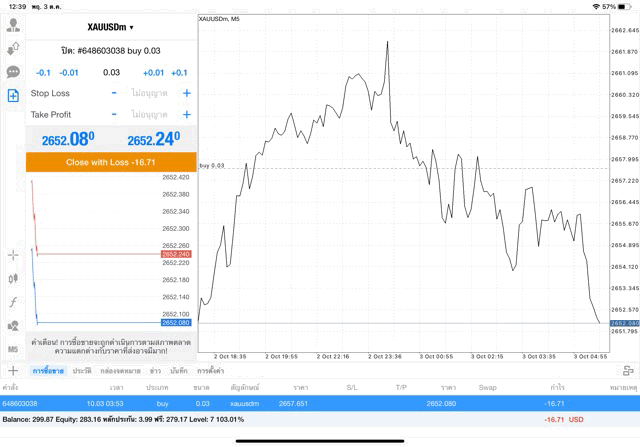Tap the Stop Loss value field

150,93
